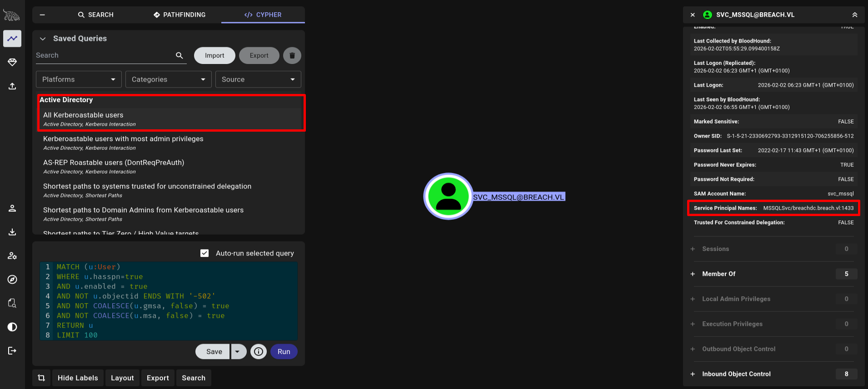868x389 pixels.
Task: Run the Cypher query
Action: (284, 351)
